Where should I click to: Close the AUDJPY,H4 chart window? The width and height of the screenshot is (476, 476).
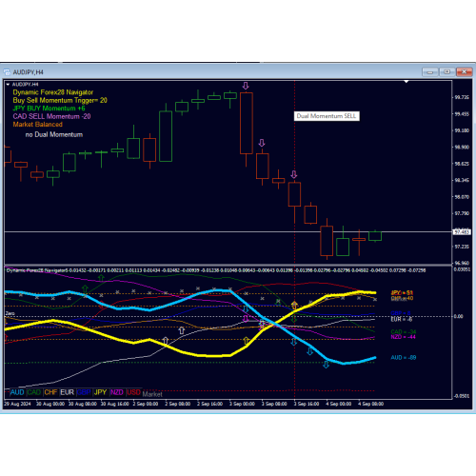(x=464, y=72)
